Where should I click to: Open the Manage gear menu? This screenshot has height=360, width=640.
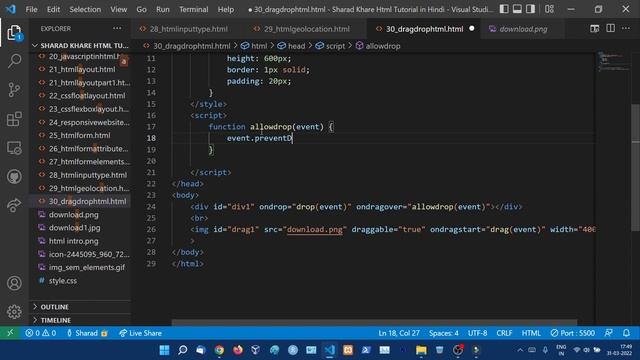pyautogui.click(x=14, y=311)
